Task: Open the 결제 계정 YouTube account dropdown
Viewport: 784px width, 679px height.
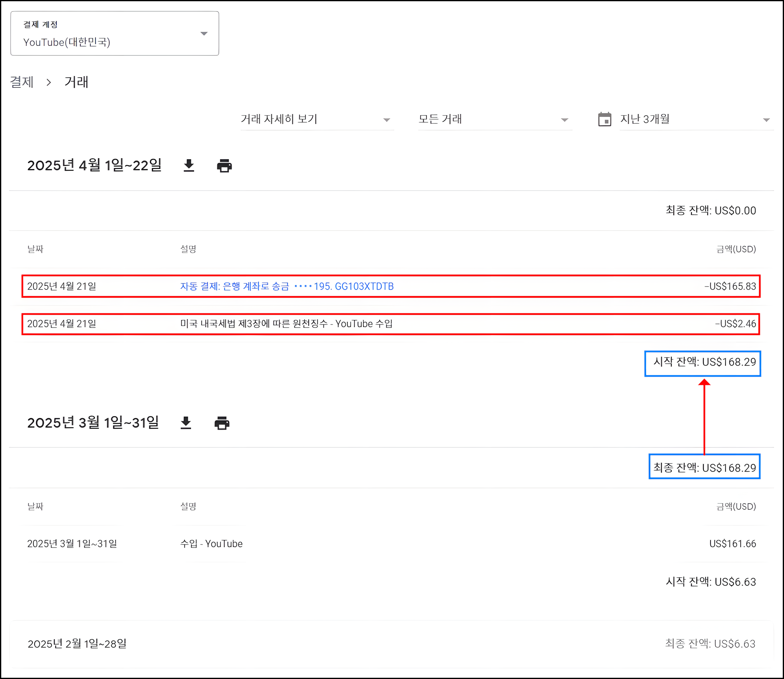Action: 114,33
